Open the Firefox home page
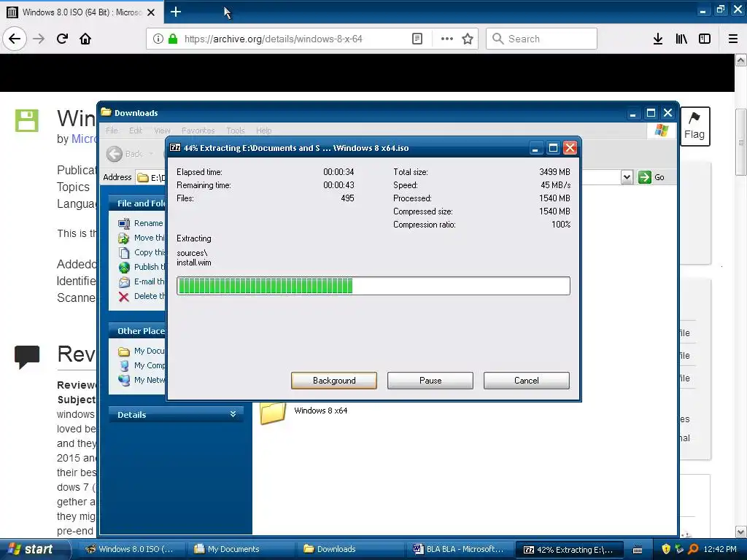This screenshot has height=560, width=747. (x=85, y=39)
